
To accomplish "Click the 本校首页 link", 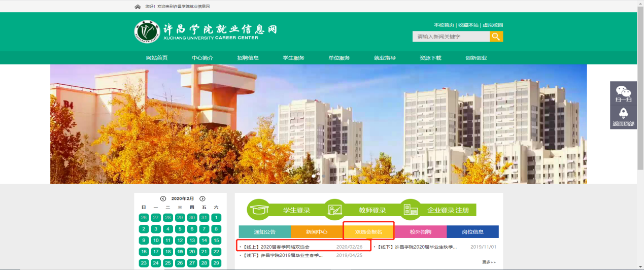I will pyautogui.click(x=444, y=25).
